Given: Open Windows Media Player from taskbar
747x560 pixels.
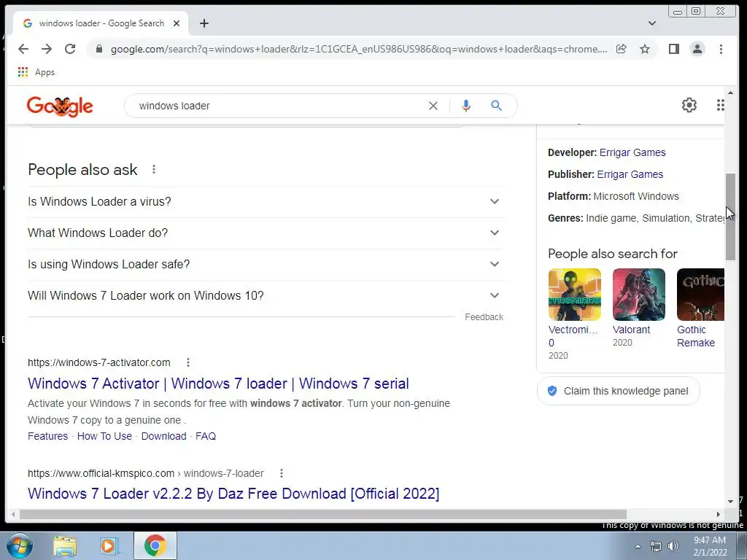Looking at the screenshot, I should 108,546.
